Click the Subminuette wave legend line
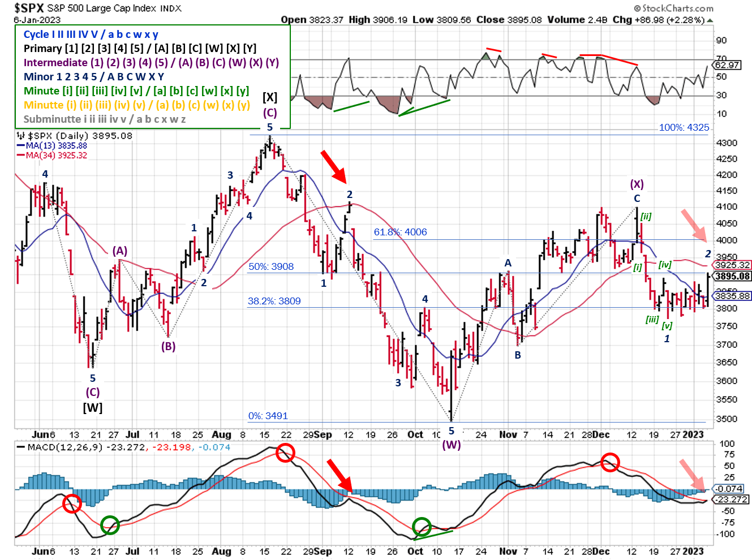 click(105, 119)
